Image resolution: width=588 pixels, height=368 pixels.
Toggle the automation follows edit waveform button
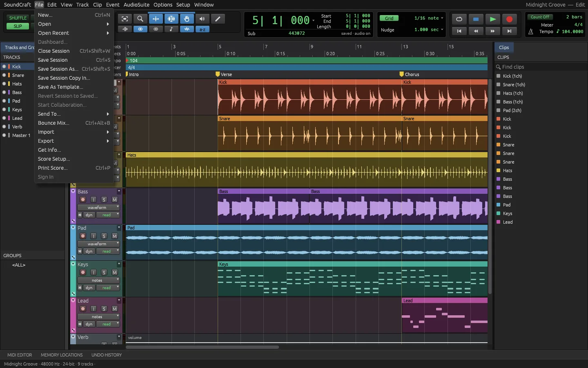[187, 29]
